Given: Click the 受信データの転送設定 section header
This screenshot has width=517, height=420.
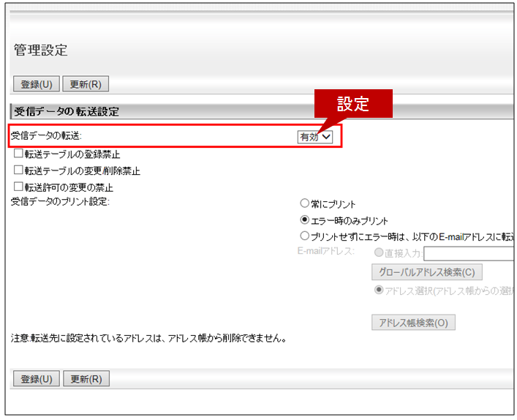Looking at the screenshot, I should tap(67, 112).
